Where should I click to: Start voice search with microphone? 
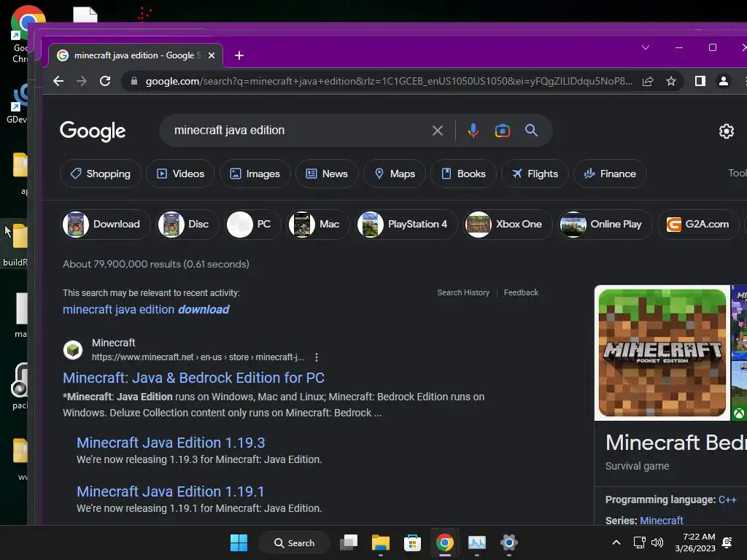click(x=473, y=131)
